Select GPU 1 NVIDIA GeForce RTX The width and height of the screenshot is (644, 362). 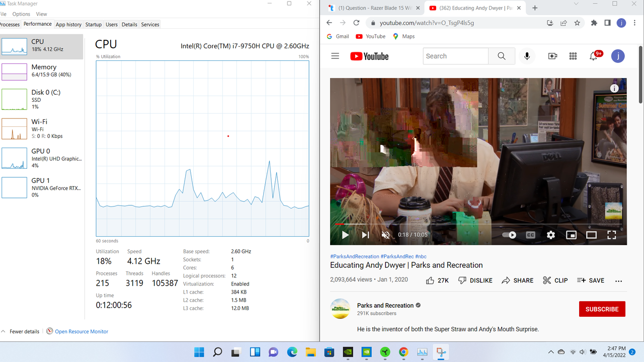(x=42, y=187)
